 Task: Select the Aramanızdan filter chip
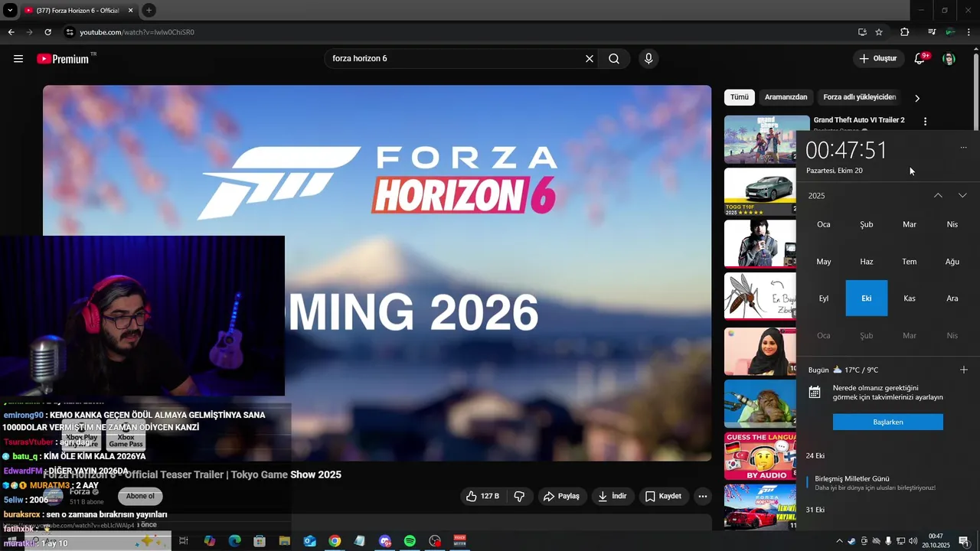pyautogui.click(x=786, y=97)
